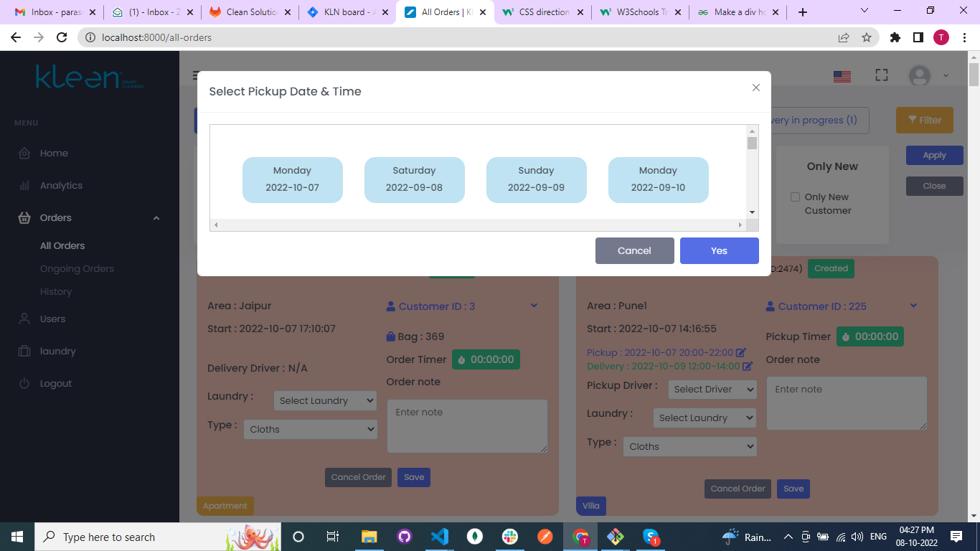Open the Select Driver dropdown

[x=712, y=390]
